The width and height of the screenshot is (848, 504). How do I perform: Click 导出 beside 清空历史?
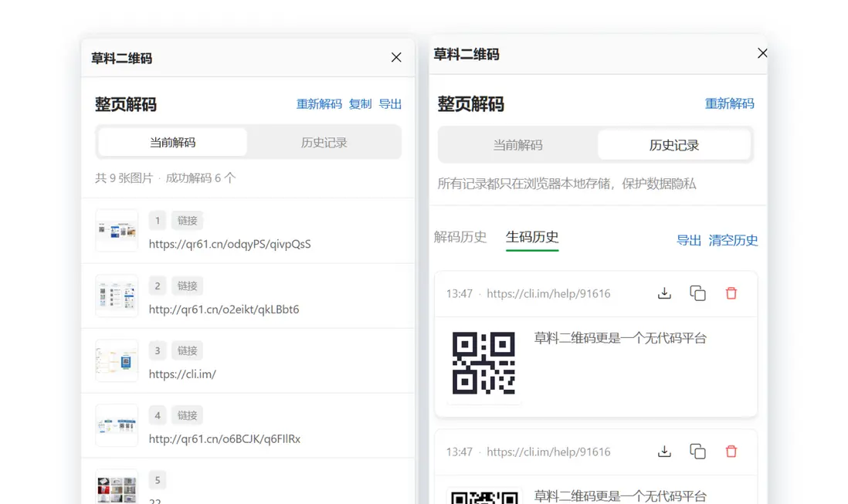[x=688, y=240]
